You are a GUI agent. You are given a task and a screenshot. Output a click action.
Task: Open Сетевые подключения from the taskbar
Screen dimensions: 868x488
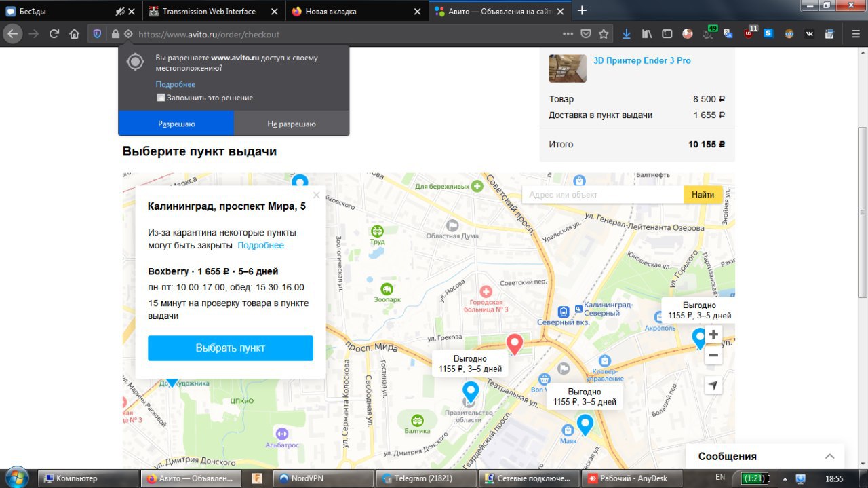529,478
